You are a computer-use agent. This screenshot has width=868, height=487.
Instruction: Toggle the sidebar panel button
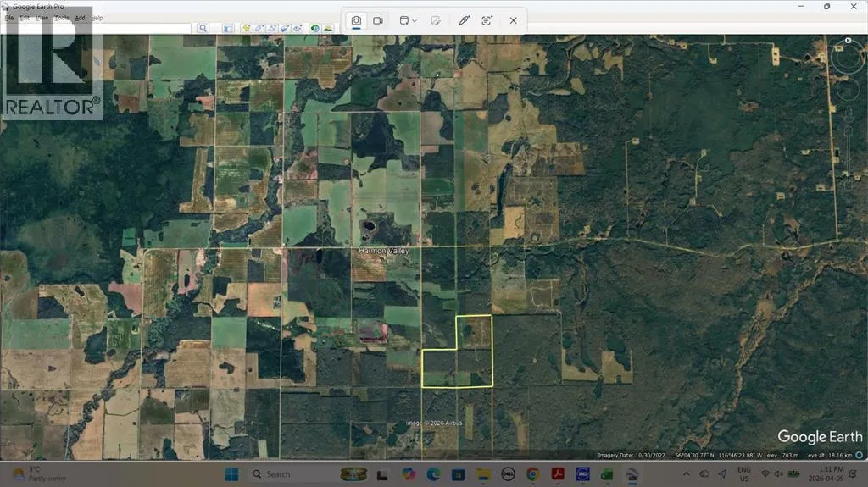228,28
